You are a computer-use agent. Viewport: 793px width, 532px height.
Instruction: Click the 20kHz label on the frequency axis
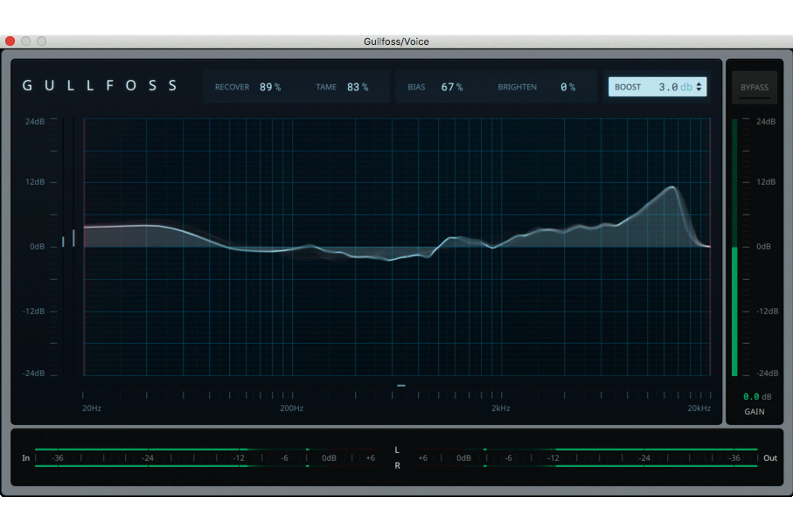699,408
